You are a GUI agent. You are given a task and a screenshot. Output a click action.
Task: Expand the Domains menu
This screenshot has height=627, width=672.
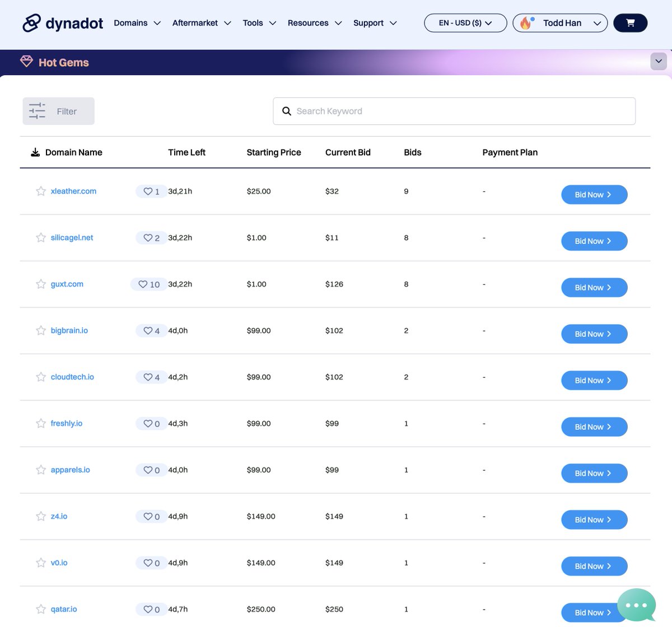pyautogui.click(x=137, y=23)
